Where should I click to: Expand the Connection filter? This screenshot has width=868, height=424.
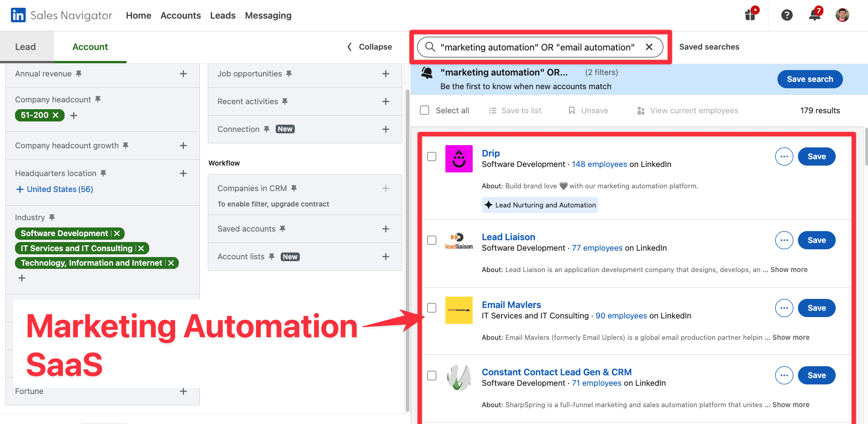click(386, 129)
